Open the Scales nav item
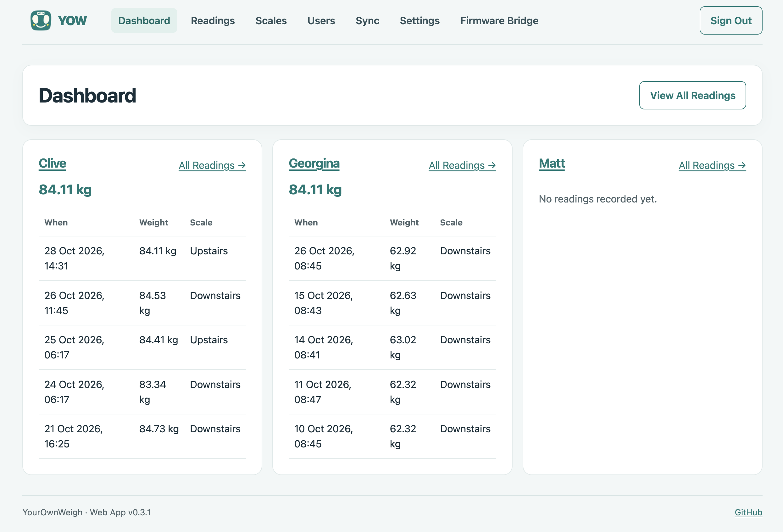This screenshot has width=783, height=532. (271, 20)
